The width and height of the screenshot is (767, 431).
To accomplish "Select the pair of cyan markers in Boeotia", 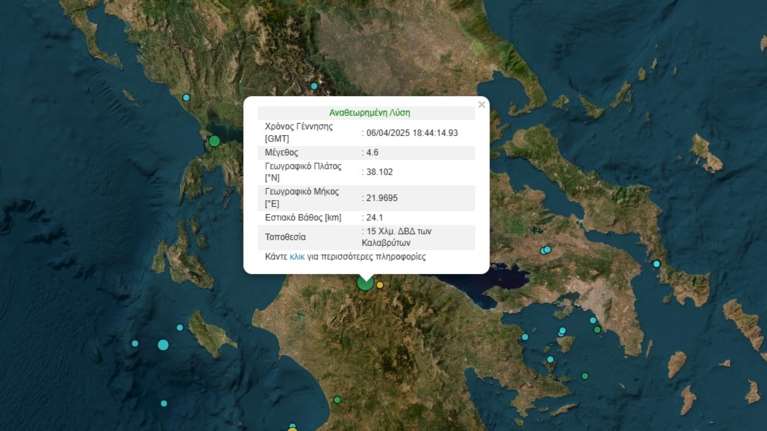I will [545, 250].
